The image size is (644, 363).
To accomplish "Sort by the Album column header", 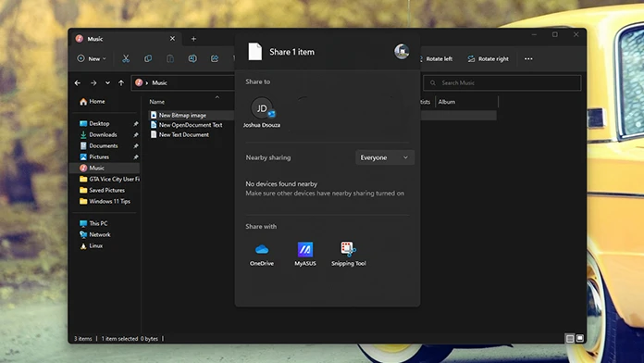I will (x=446, y=102).
